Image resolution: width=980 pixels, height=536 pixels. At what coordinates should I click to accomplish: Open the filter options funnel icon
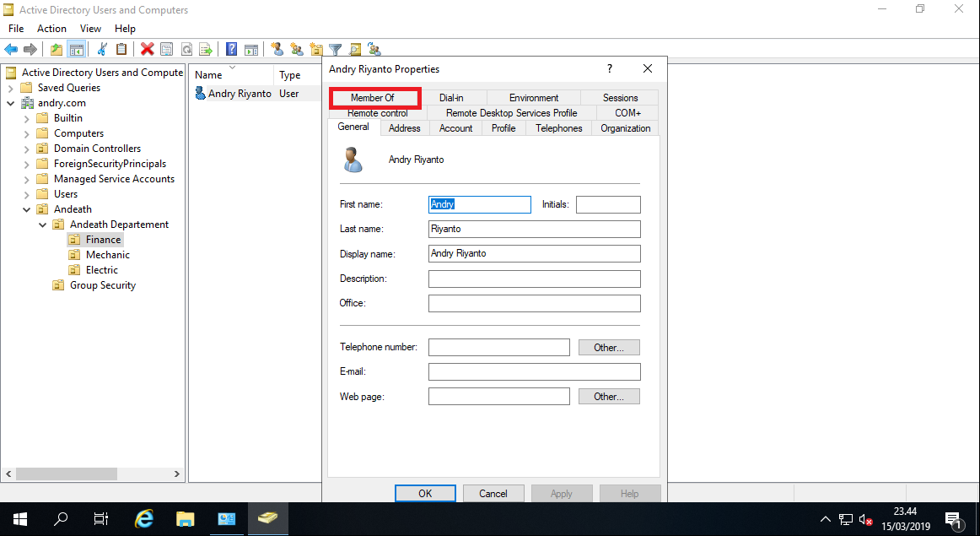point(335,49)
